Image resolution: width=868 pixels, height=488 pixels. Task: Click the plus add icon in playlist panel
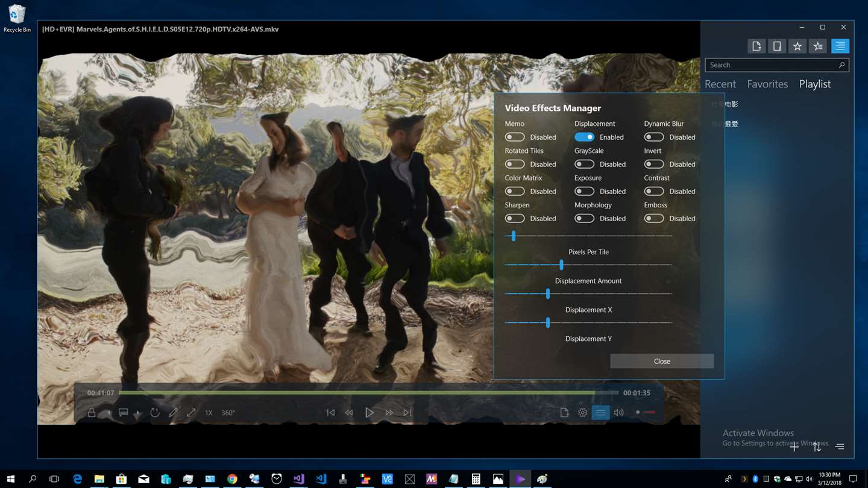pyautogui.click(x=794, y=446)
